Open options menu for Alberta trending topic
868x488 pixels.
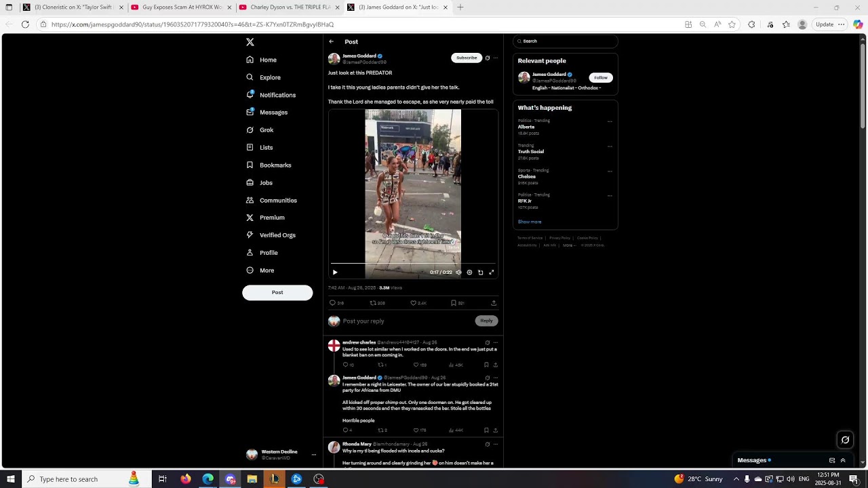[x=610, y=122]
